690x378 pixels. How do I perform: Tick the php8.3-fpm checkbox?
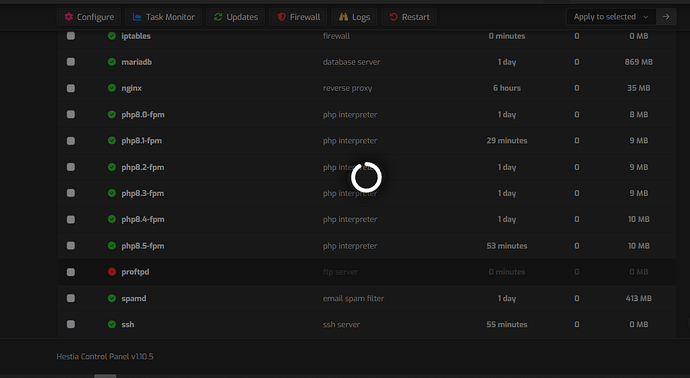point(70,193)
